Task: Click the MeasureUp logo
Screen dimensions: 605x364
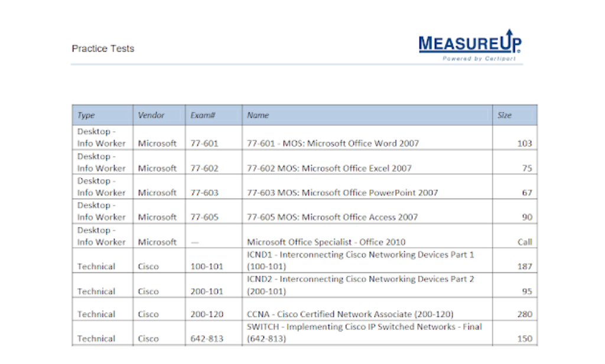Action: [x=470, y=45]
